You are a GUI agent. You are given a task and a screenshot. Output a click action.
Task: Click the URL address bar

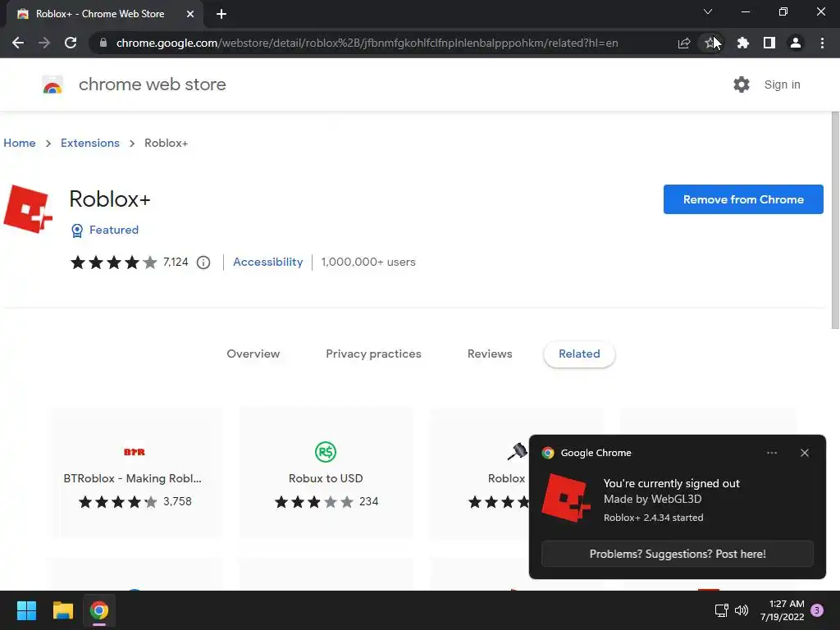point(367,43)
